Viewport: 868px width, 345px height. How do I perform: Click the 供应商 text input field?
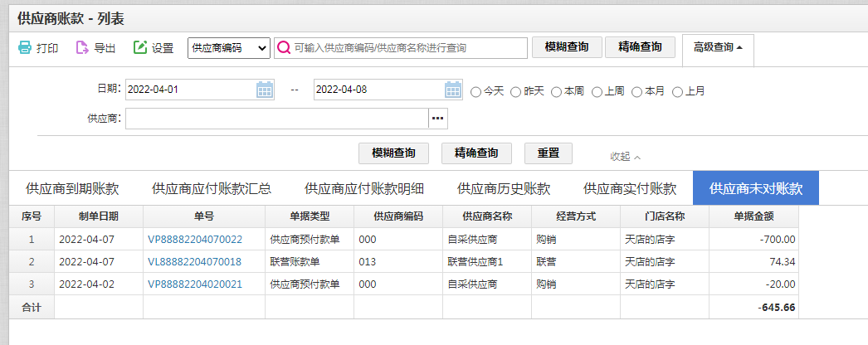pyautogui.click(x=277, y=119)
